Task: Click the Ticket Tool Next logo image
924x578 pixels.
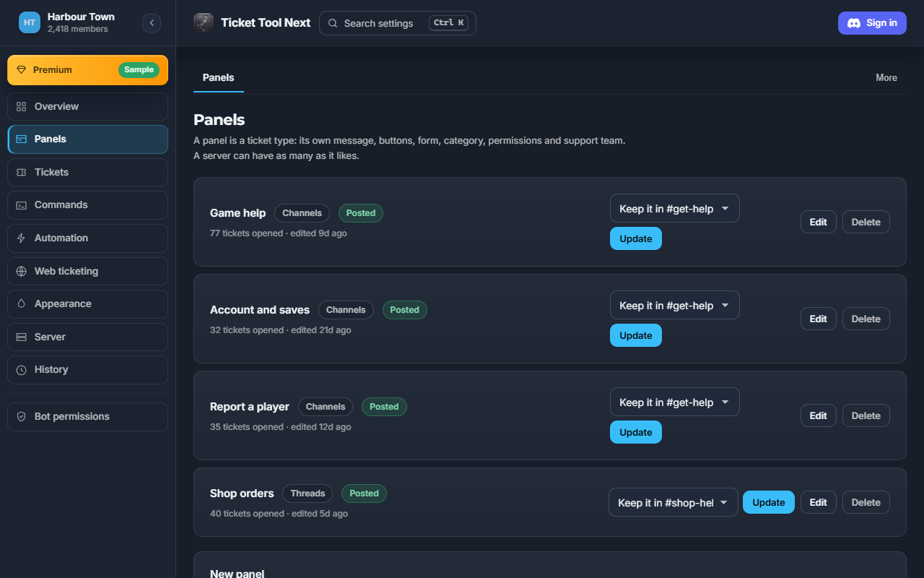Action: click(204, 22)
